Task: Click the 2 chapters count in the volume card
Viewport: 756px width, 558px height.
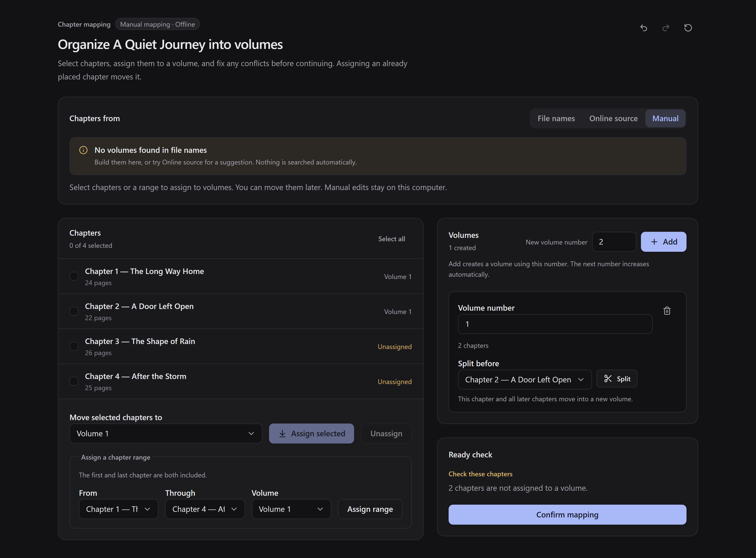Action: [x=473, y=346]
